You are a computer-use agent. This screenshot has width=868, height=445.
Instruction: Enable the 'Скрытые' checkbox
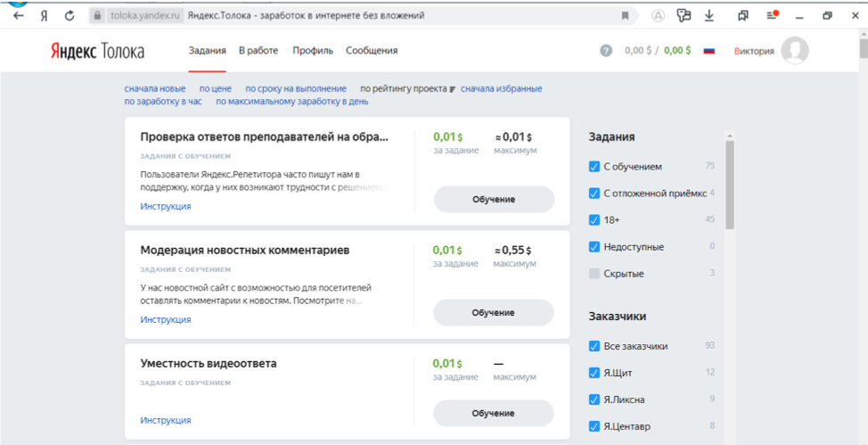(x=594, y=274)
